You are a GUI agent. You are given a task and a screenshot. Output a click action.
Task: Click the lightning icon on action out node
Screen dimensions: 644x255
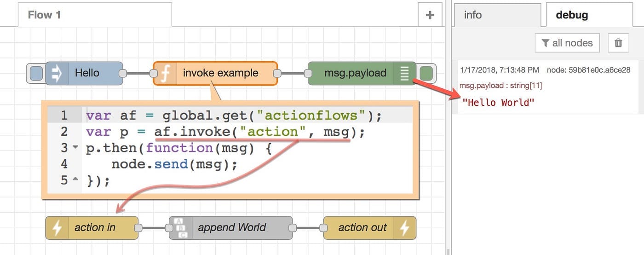(x=405, y=228)
